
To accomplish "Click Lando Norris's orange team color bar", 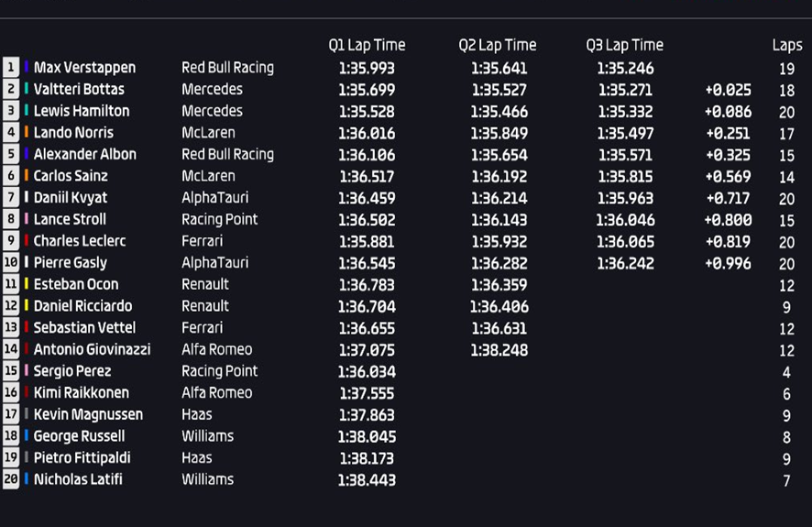I will (x=26, y=133).
